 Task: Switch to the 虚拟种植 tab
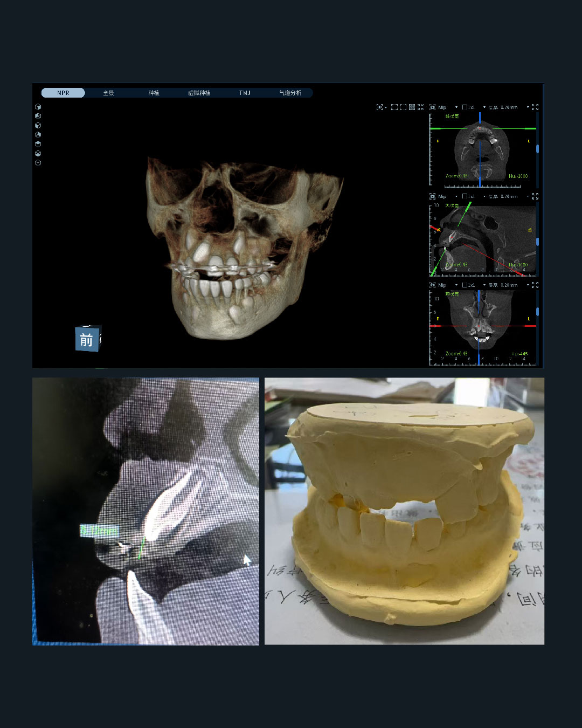pos(199,93)
